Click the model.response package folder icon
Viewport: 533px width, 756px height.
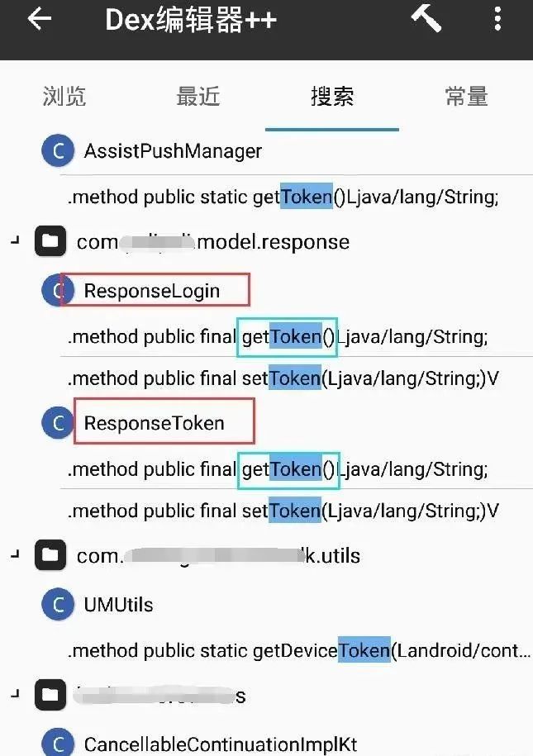pos(50,241)
